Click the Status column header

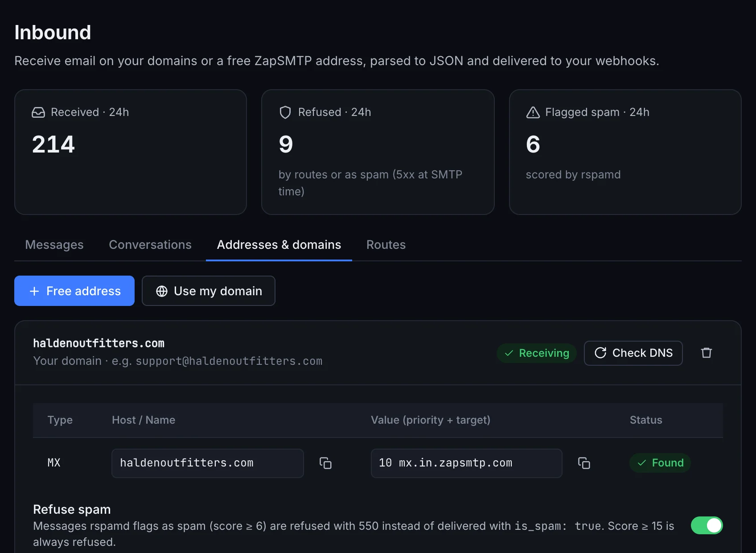(x=646, y=420)
